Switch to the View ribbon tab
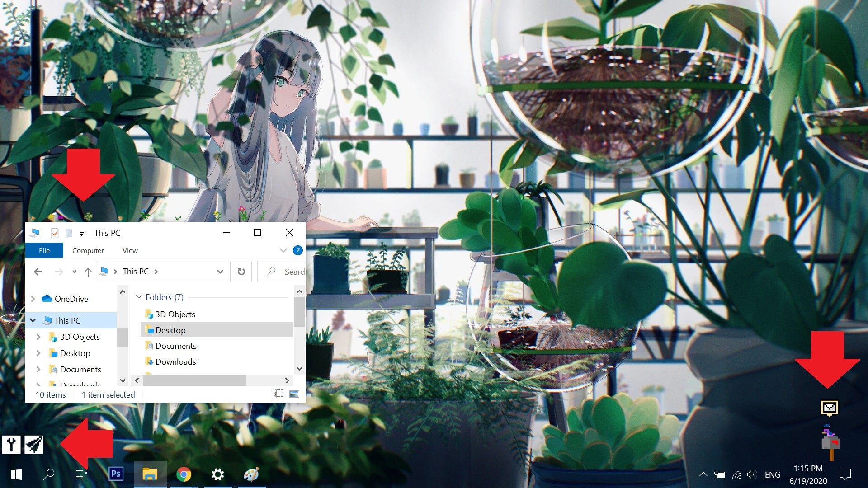Image resolution: width=868 pixels, height=488 pixels. coord(130,250)
